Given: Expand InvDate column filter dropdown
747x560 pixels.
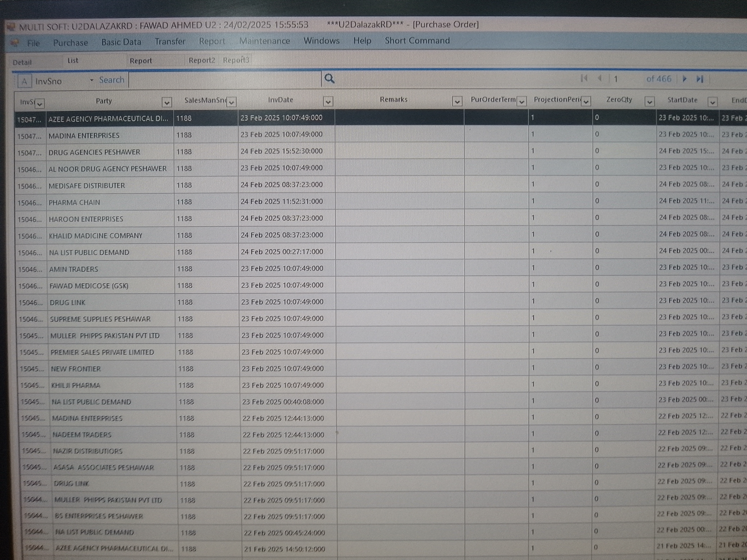Looking at the screenshot, I should pos(328,102).
